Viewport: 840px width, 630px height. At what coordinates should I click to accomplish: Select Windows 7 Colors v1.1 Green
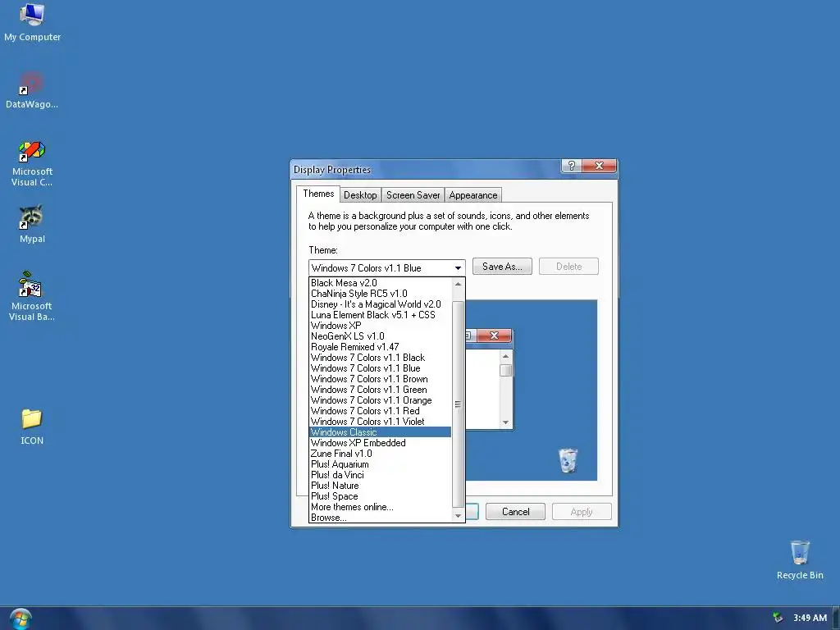381,390
